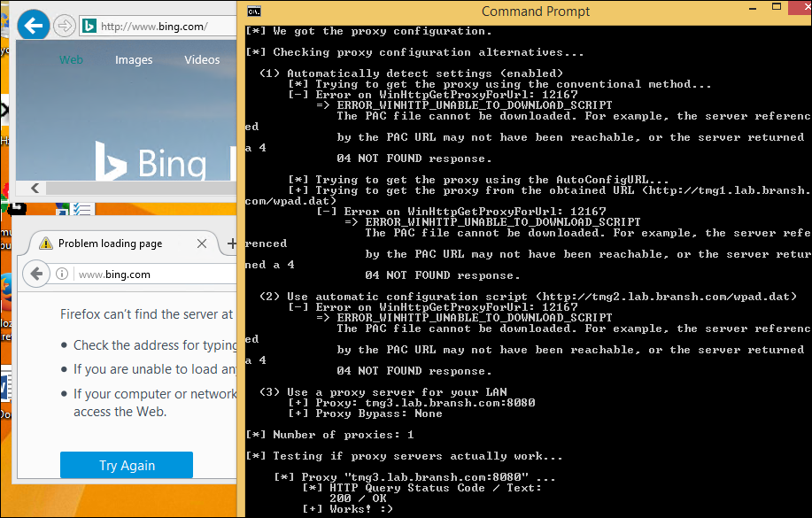Click the Try Again button
The width and height of the screenshot is (812, 518).
pyautogui.click(x=127, y=465)
